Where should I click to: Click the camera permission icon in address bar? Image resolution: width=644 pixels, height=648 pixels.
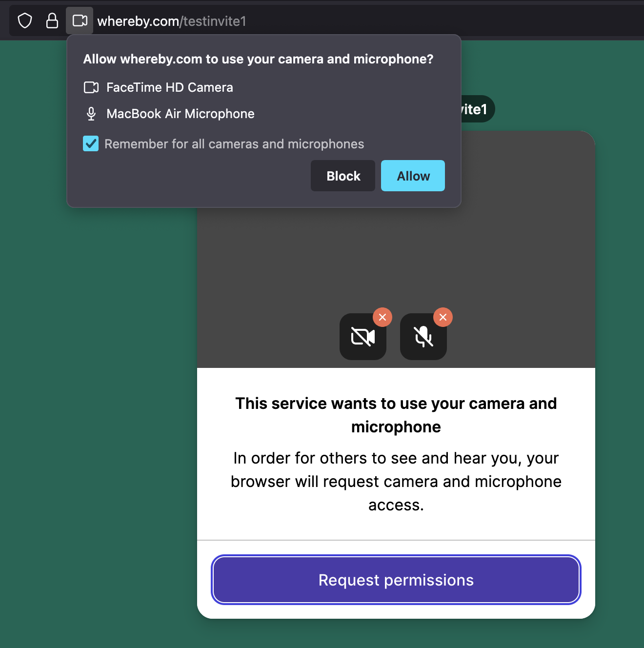(80, 21)
